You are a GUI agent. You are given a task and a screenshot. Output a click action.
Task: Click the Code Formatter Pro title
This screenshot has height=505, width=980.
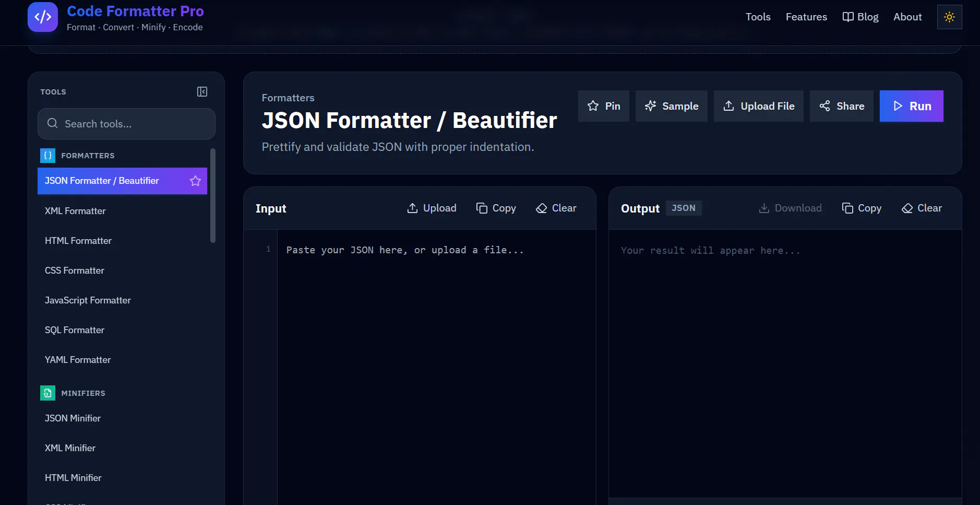(135, 11)
